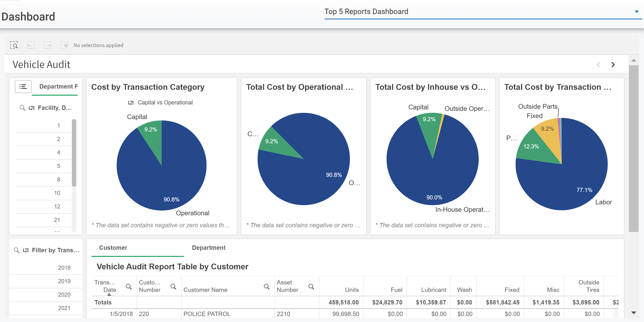Switch to the Department tab
Screen dimensions: 644x322
pyautogui.click(x=208, y=248)
